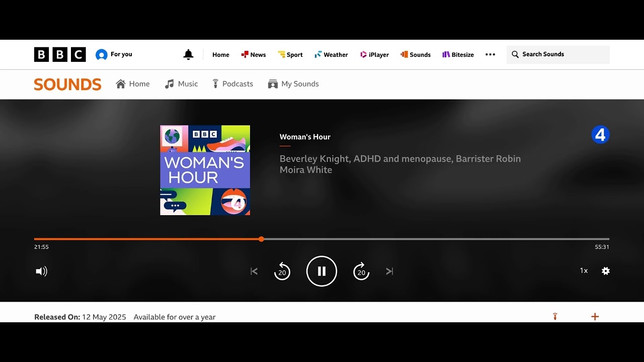Viewport: 644px width, 362px height.
Task: Skip to next track button
Action: [x=389, y=271]
